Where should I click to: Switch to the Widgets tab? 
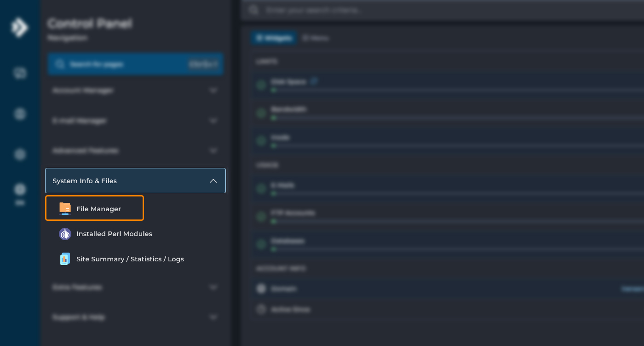click(274, 38)
